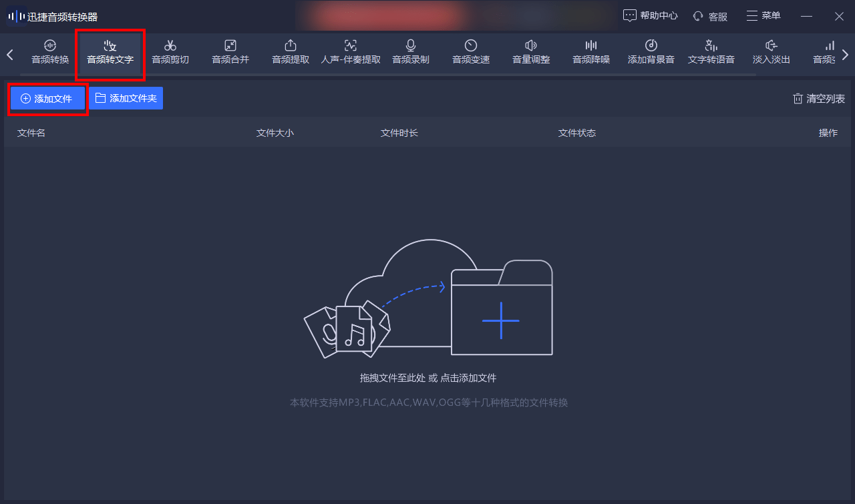
Task: Open the 文字转语音 text-to-speech tool
Action: tap(711, 51)
